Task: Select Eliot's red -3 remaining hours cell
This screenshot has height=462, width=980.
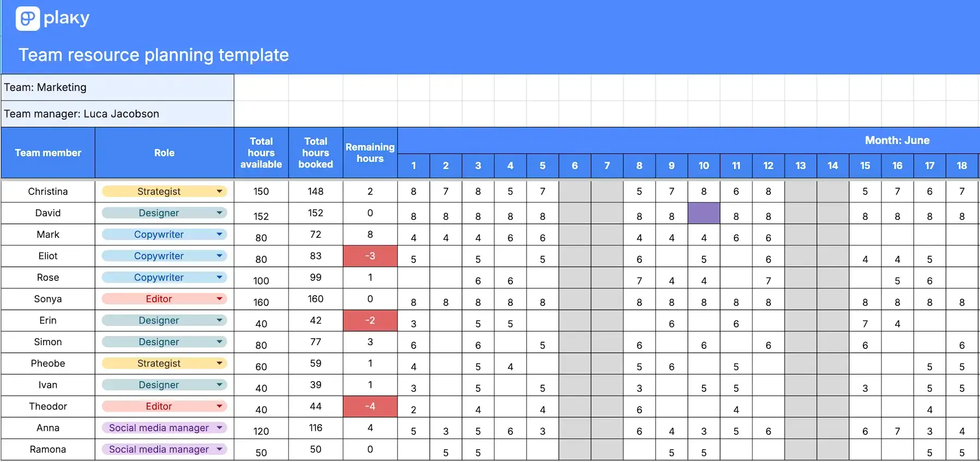Action: pyautogui.click(x=370, y=256)
